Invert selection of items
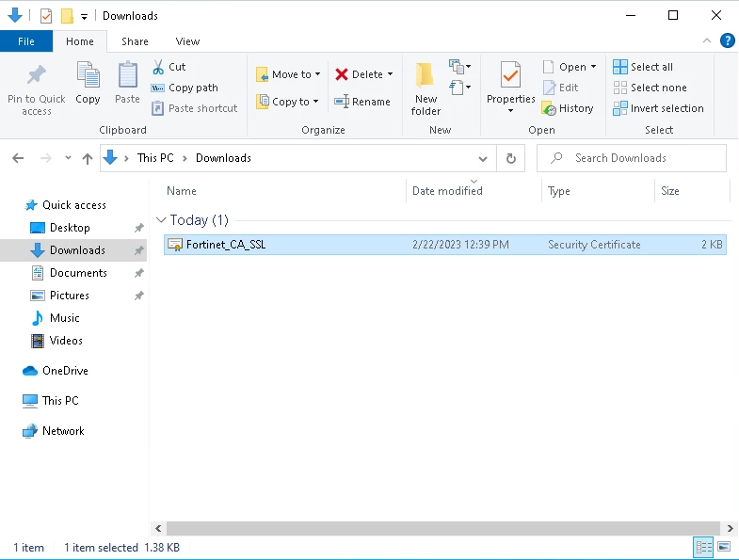739x560 pixels. (658, 108)
